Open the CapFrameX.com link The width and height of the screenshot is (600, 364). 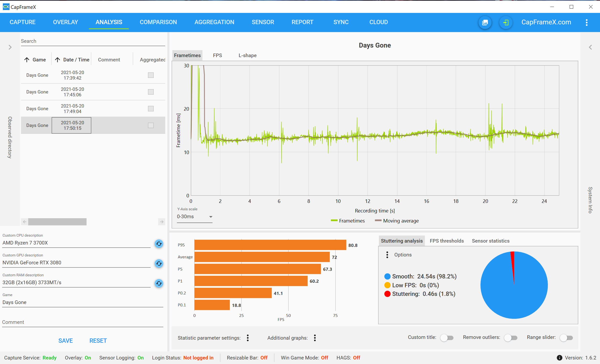click(546, 22)
